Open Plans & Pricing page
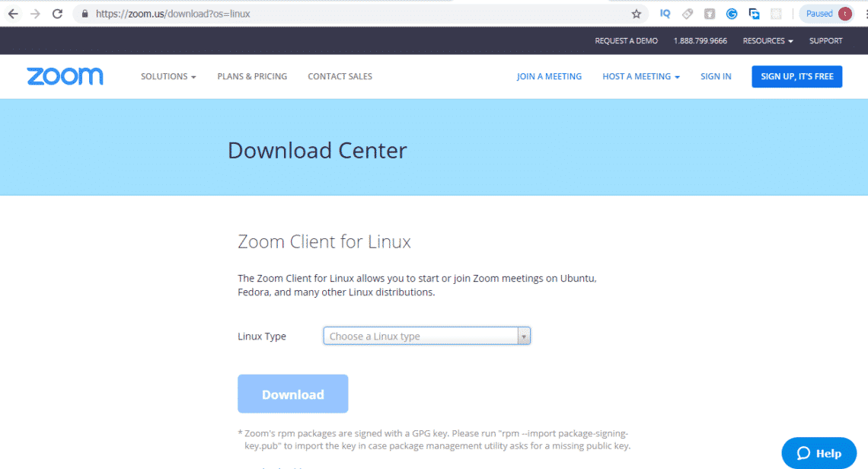 pyautogui.click(x=252, y=76)
